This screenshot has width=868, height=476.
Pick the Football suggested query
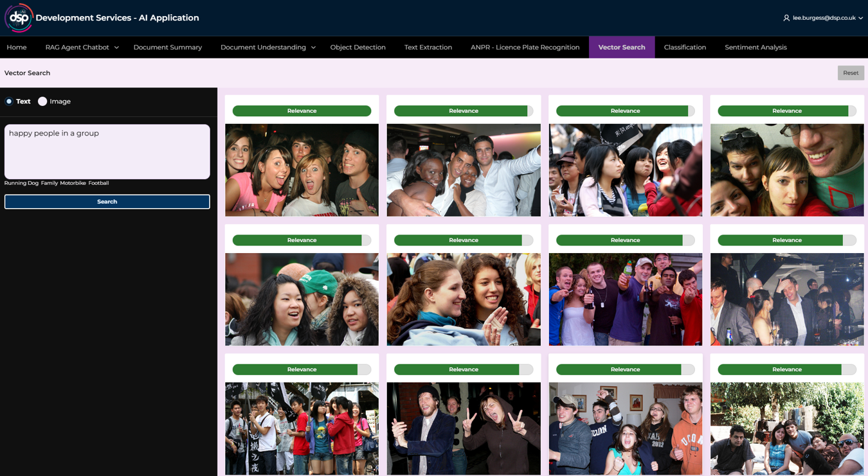[98, 183]
